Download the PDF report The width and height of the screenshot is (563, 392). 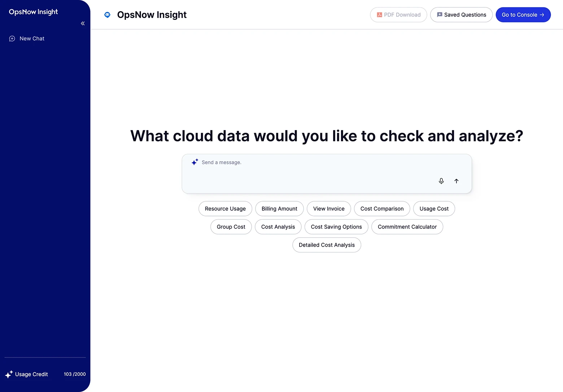[x=398, y=15]
